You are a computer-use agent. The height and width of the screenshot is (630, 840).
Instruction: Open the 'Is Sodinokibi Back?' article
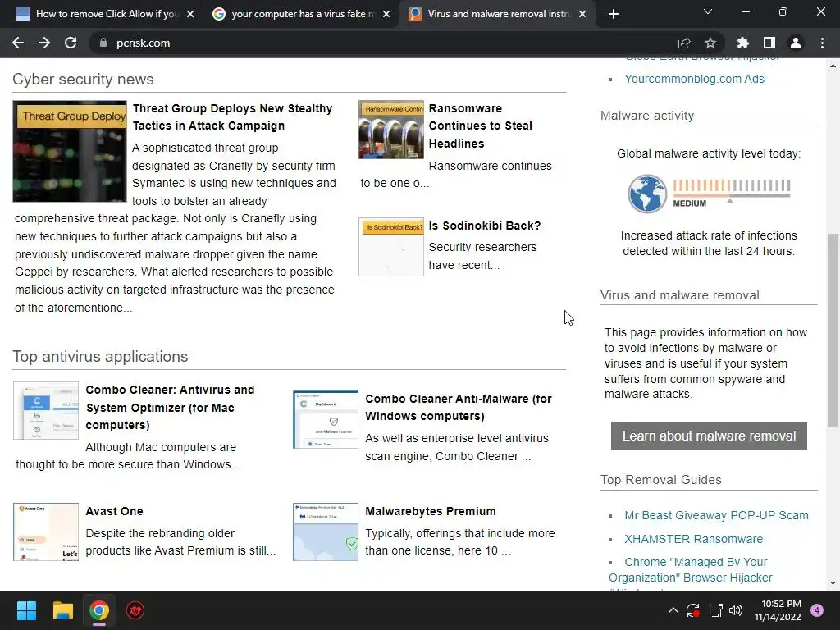coord(485,226)
